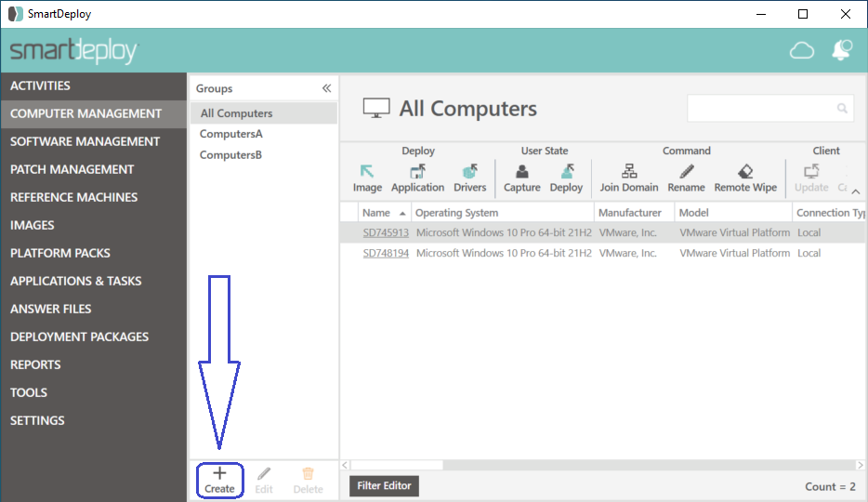868x502 pixels.
Task: Click the SmartDeploy title bar app icon
Action: coord(16,14)
